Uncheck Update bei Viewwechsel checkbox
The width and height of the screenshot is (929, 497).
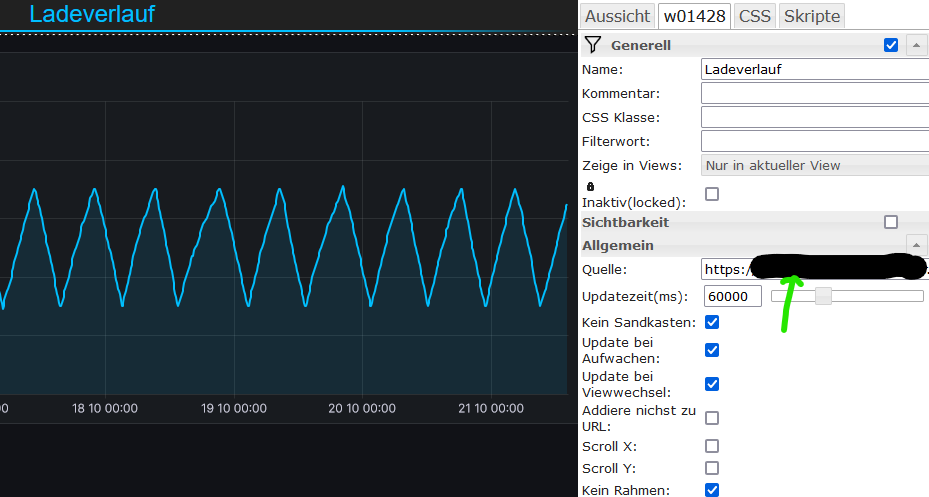pos(712,384)
